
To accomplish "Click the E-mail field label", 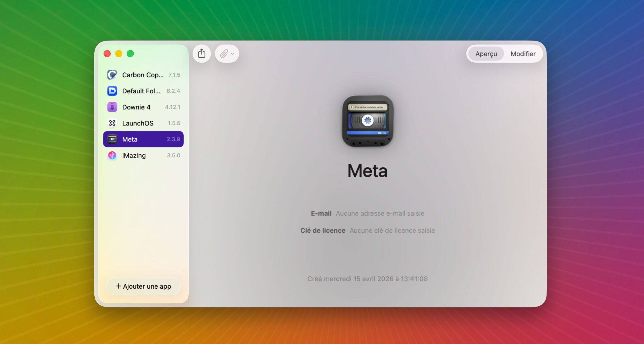I will (x=321, y=213).
